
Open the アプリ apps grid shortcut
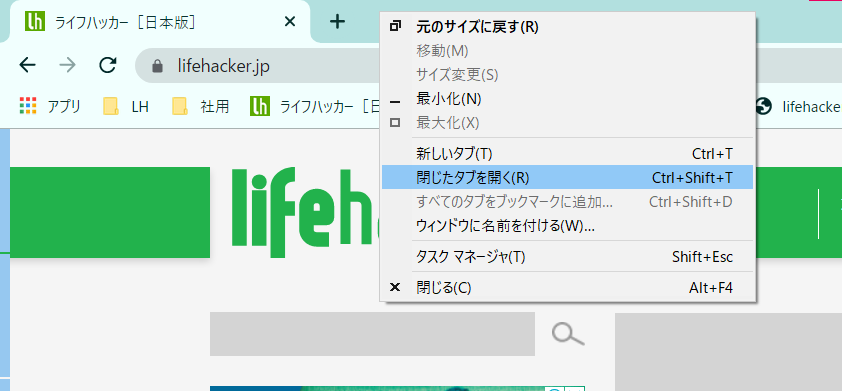tap(50, 106)
